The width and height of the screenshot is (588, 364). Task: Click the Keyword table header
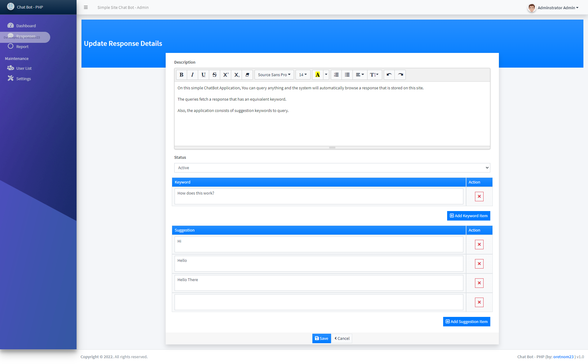click(x=319, y=182)
